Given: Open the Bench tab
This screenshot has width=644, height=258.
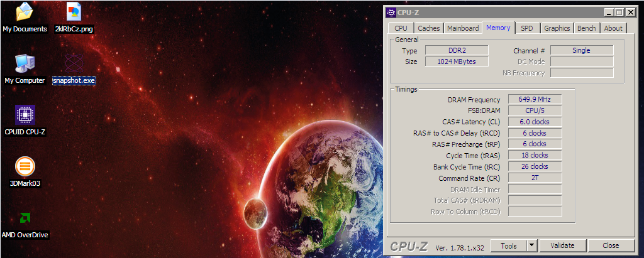Looking at the screenshot, I should [587, 28].
